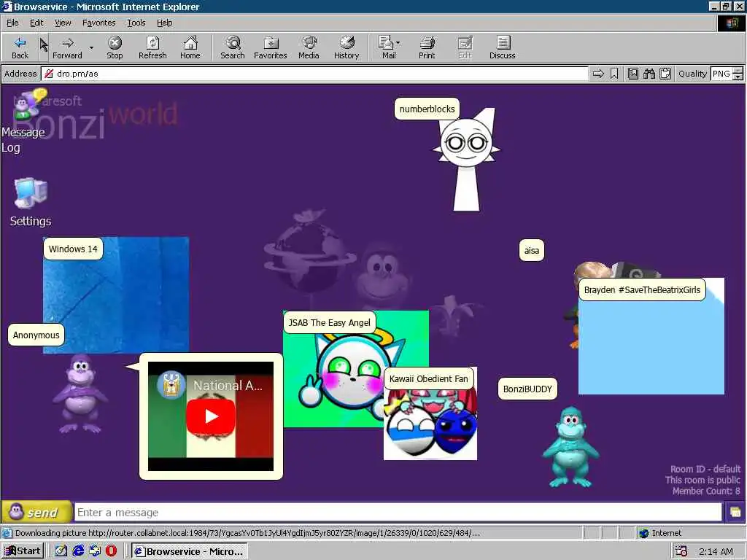Viewport: 747px width, 560px height.
Task: Refresh the page using Refresh icon
Action: pos(152,47)
